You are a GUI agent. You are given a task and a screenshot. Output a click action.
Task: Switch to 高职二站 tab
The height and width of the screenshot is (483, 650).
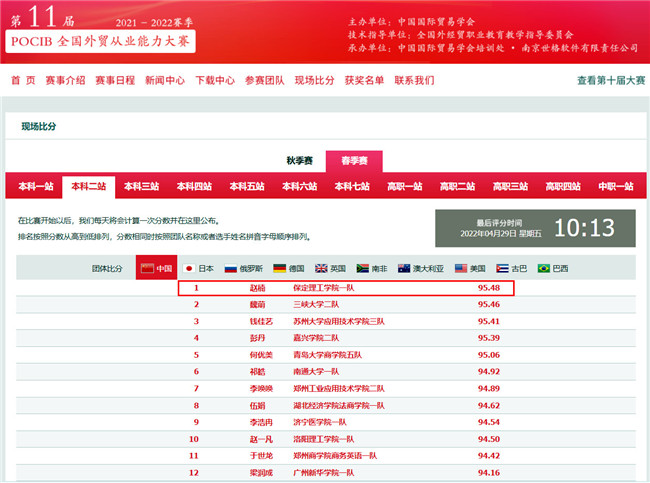coord(458,187)
